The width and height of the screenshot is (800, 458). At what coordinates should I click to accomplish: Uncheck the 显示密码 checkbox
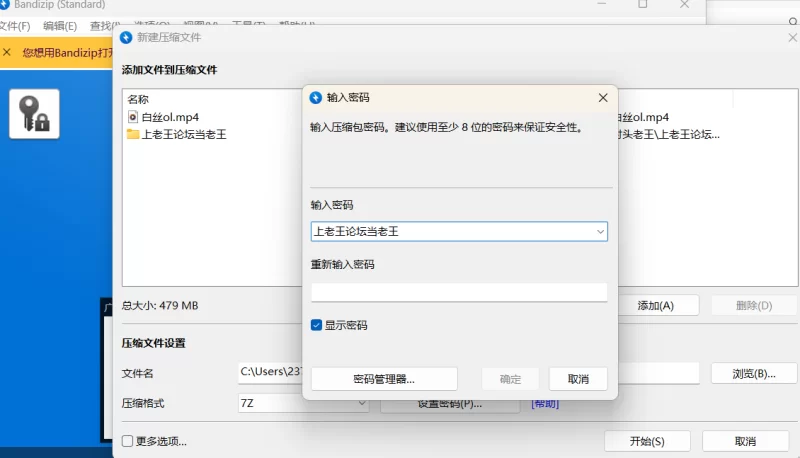pyautogui.click(x=317, y=325)
